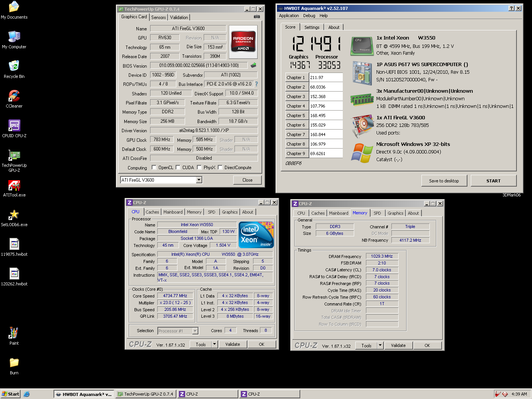Screen dimensions: 532x399
Task: Click the Core Speed value 4734.77 MHz
Action: (175, 296)
